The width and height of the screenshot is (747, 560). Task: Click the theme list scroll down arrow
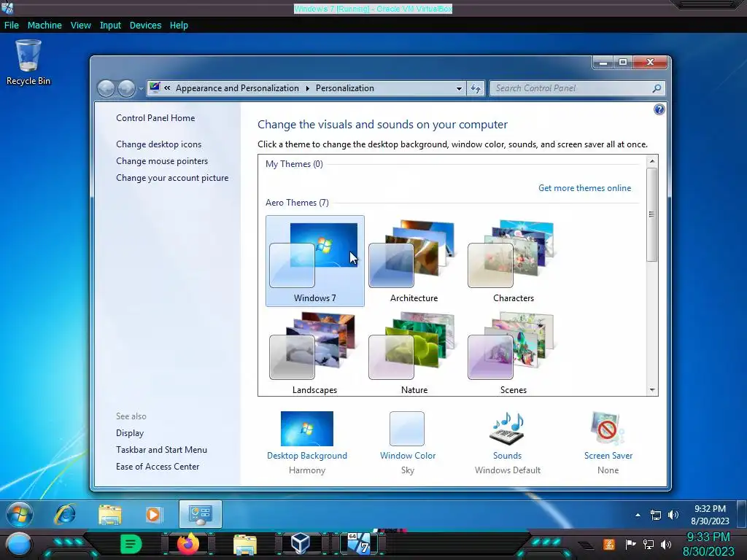(652, 390)
